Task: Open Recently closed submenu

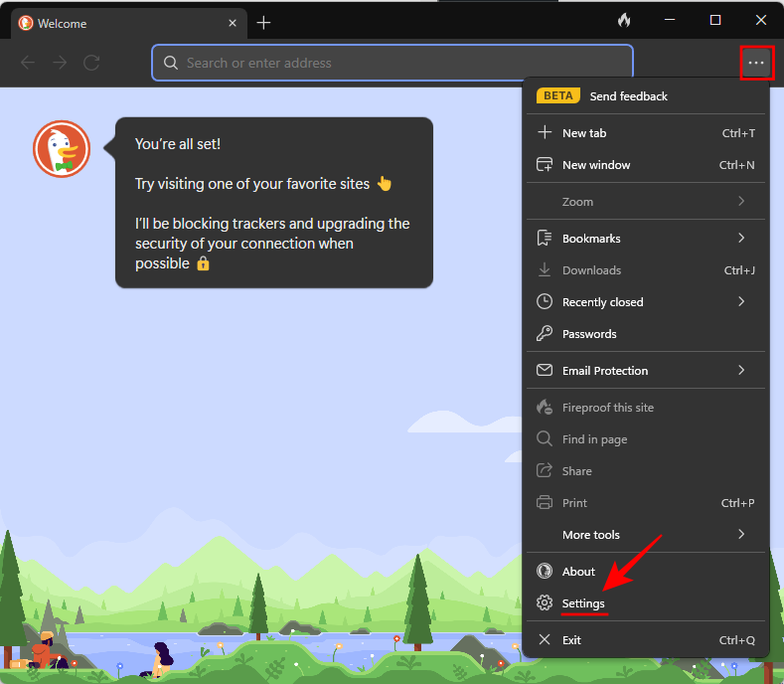Action: [646, 302]
